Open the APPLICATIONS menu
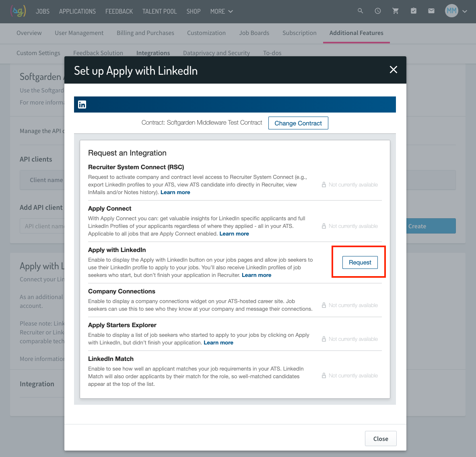The width and height of the screenshot is (476, 457). pos(77,11)
